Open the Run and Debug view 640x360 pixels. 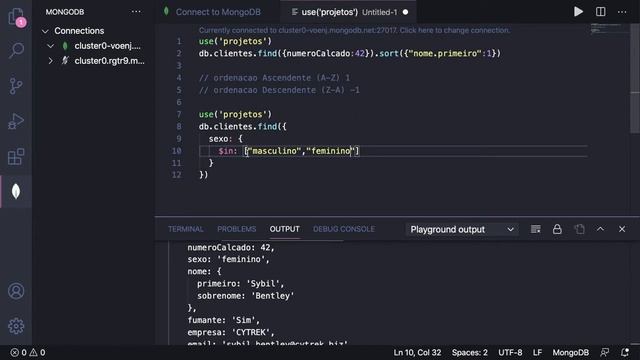pyautogui.click(x=16, y=121)
